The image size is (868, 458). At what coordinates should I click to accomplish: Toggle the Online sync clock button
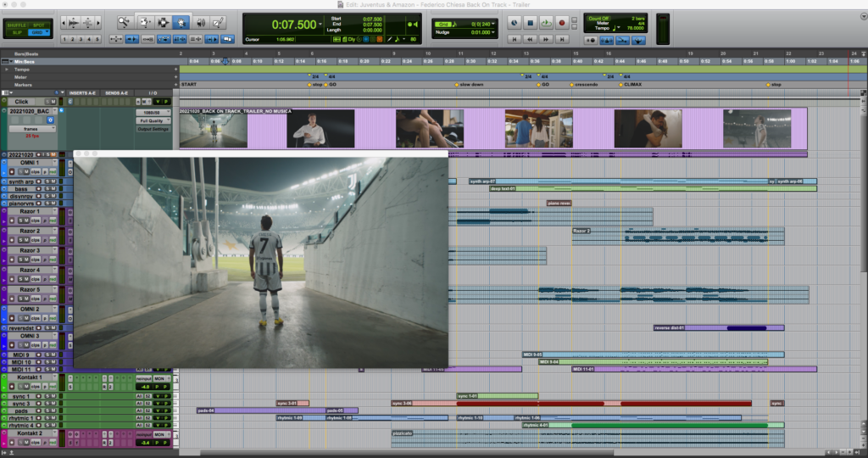[x=515, y=23]
